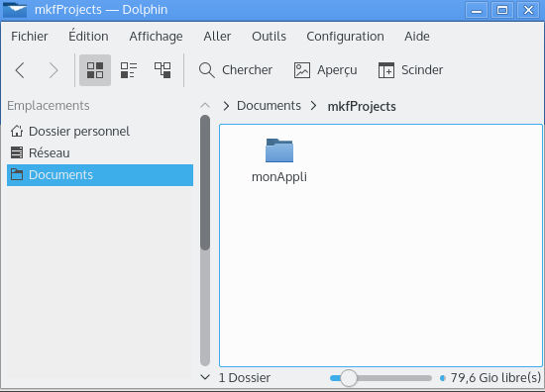Screen dimensions: 545x392
Task: Click the places panel vertical scrollbar handle
Action: click(x=205, y=183)
